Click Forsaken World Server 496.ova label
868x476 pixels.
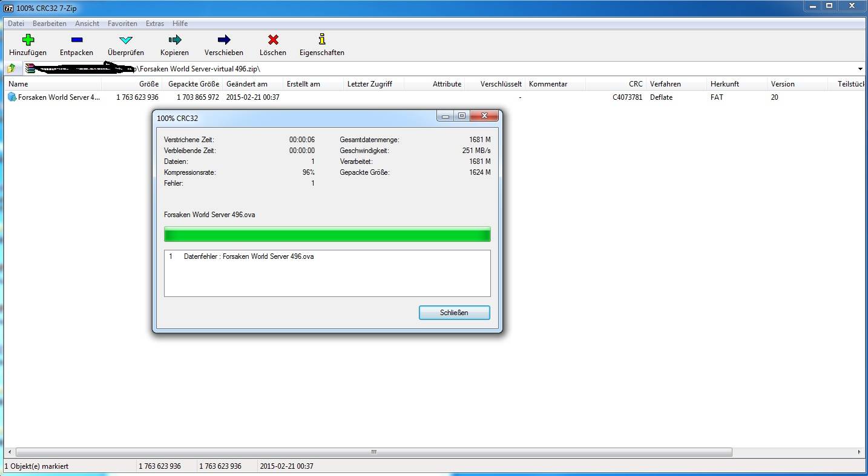click(x=209, y=215)
